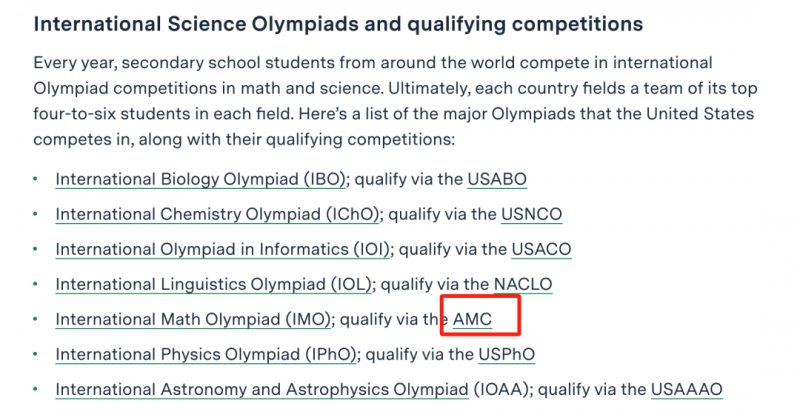
Task: Click the International Science Olympiads heading
Action: (338, 24)
